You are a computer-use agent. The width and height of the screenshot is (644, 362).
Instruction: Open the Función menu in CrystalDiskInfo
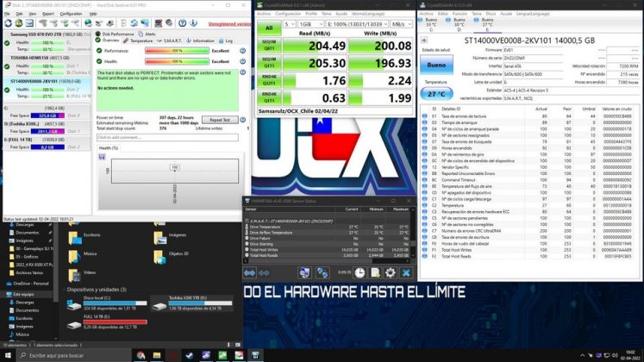pyautogui.click(x=460, y=14)
